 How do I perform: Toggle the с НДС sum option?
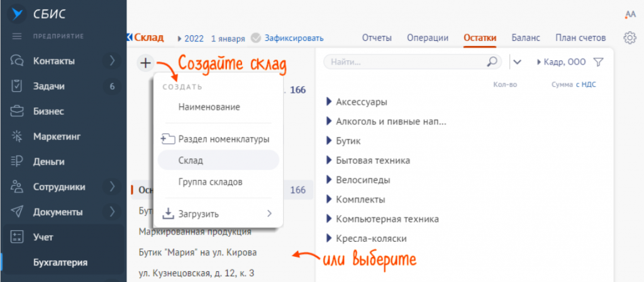click(586, 84)
